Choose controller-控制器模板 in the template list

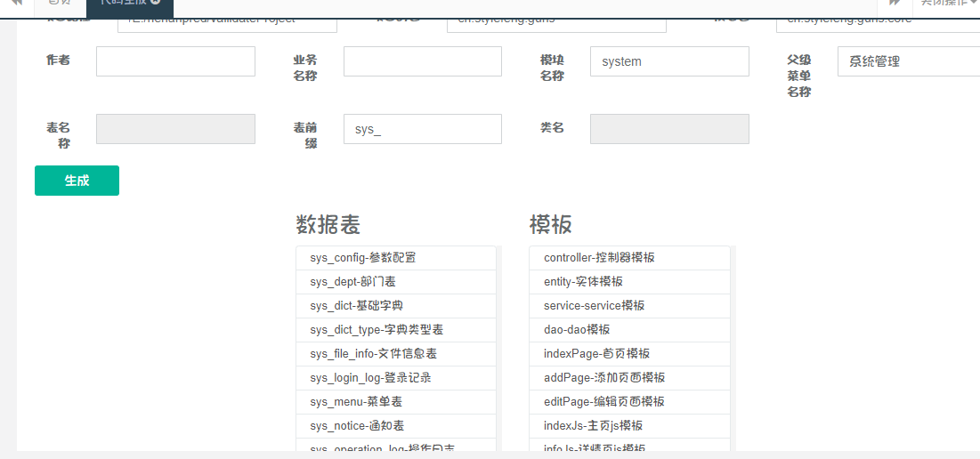pos(629,258)
